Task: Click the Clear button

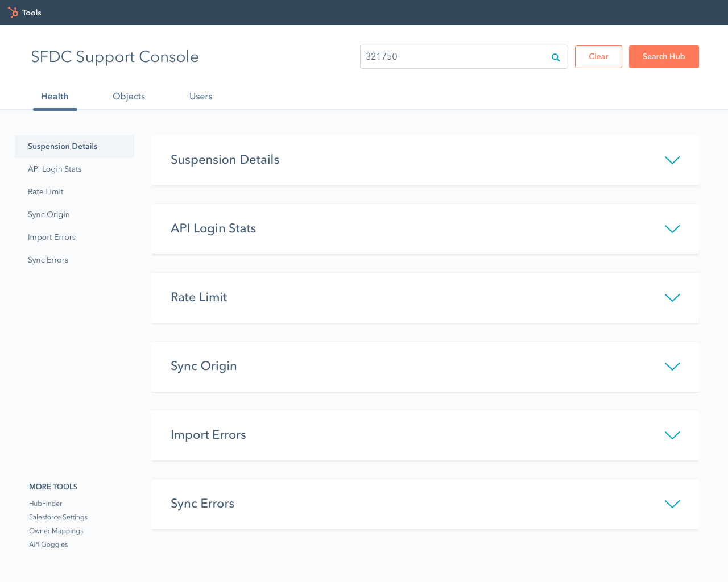Action: [598, 57]
